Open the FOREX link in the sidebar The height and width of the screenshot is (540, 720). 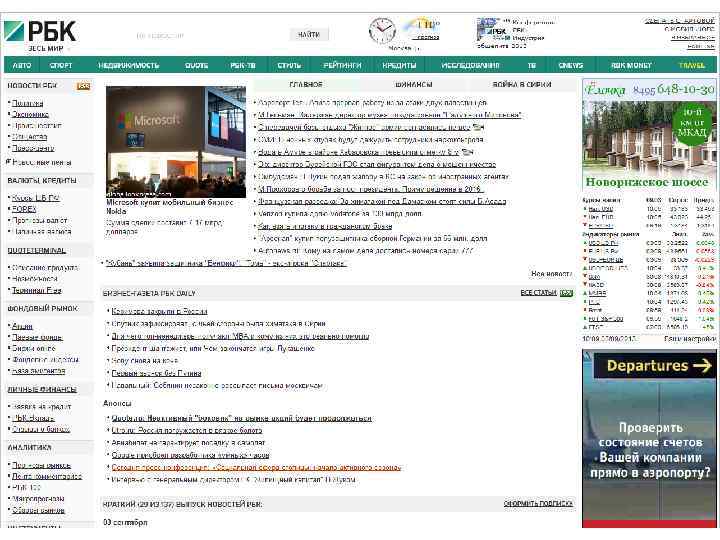coord(24,209)
